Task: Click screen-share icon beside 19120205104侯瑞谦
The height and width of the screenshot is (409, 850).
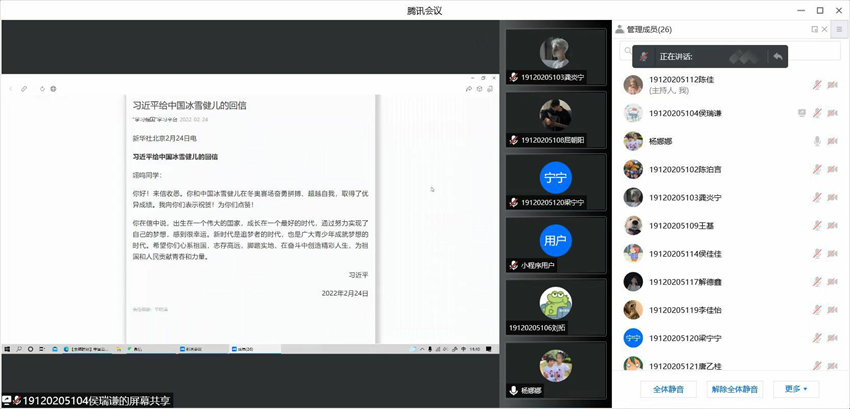Action: tap(802, 113)
